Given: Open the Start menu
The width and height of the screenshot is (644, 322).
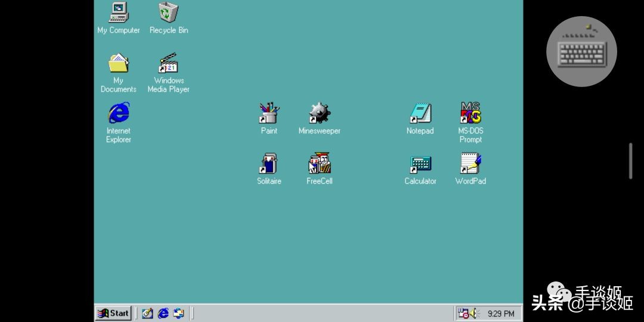Looking at the screenshot, I should 113,313.
